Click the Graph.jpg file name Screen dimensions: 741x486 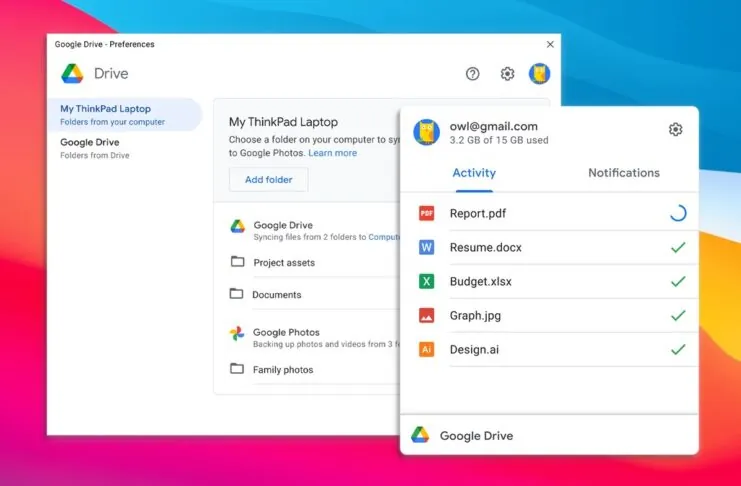tap(475, 316)
